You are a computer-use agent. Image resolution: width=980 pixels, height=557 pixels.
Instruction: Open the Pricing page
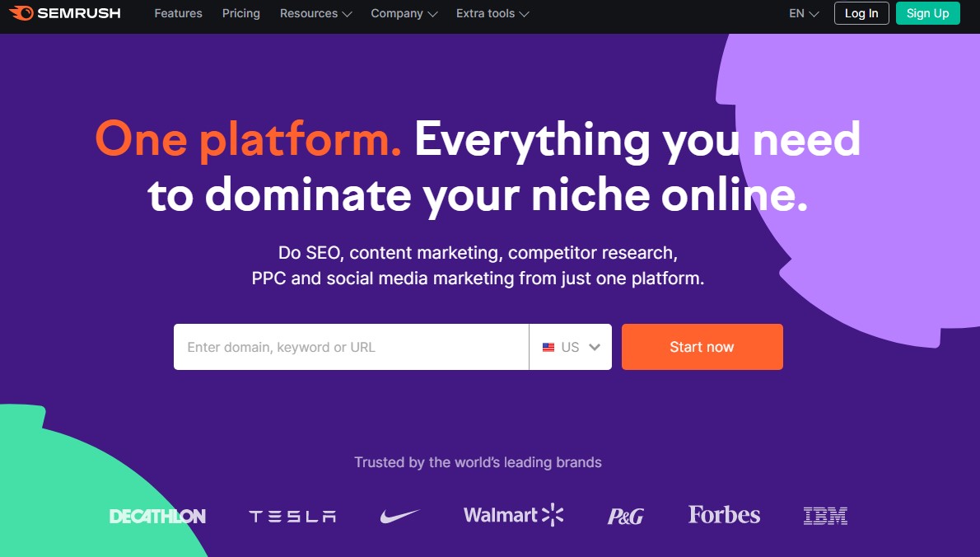pos(240,13)
